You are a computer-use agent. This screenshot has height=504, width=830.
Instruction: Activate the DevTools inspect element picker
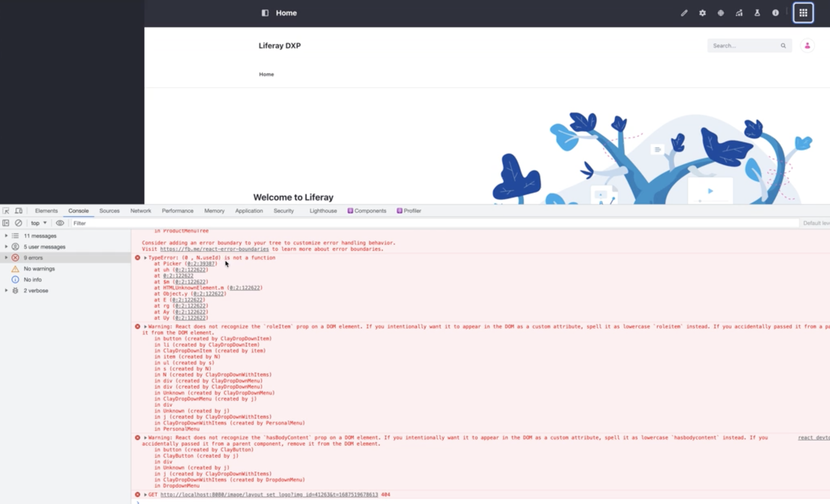pyautogui.click(x=6, y=211)
